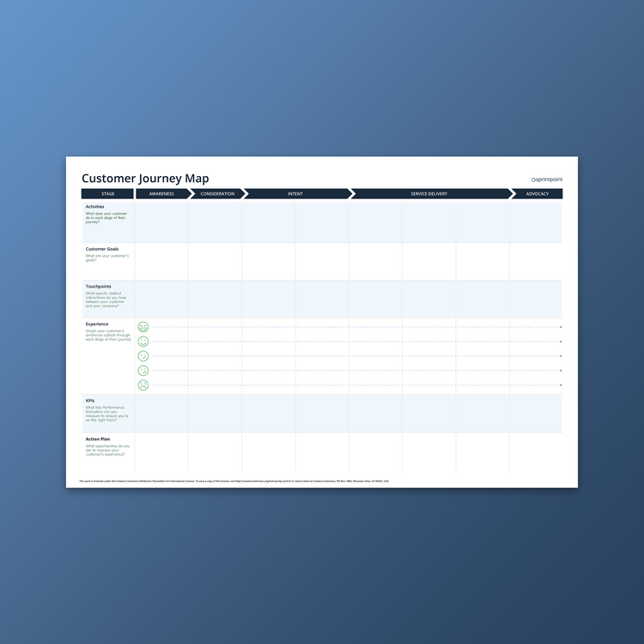Image resolution: width=644 pixels, height=644 pixels.
Task: Click the sad frowning face icon
Action: point(143,386)
